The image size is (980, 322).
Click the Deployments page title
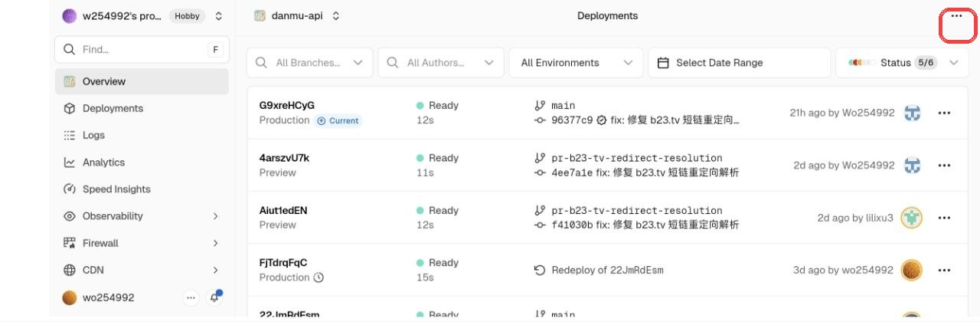(x=607, y=16)
